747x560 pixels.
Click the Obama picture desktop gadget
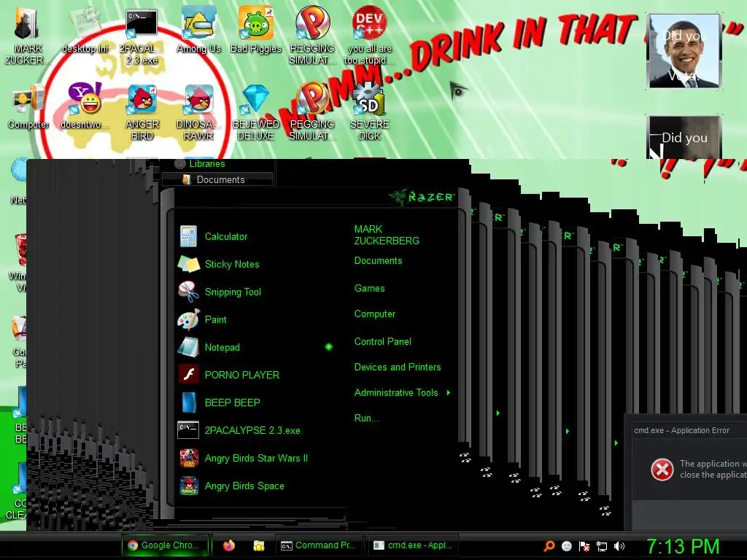[684, 51]
